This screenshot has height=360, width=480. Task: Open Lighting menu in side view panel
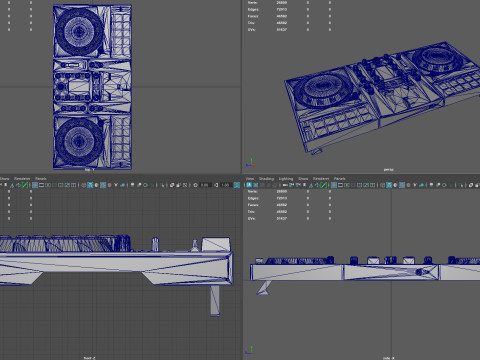pyautogui.click(x=286, y=179)
